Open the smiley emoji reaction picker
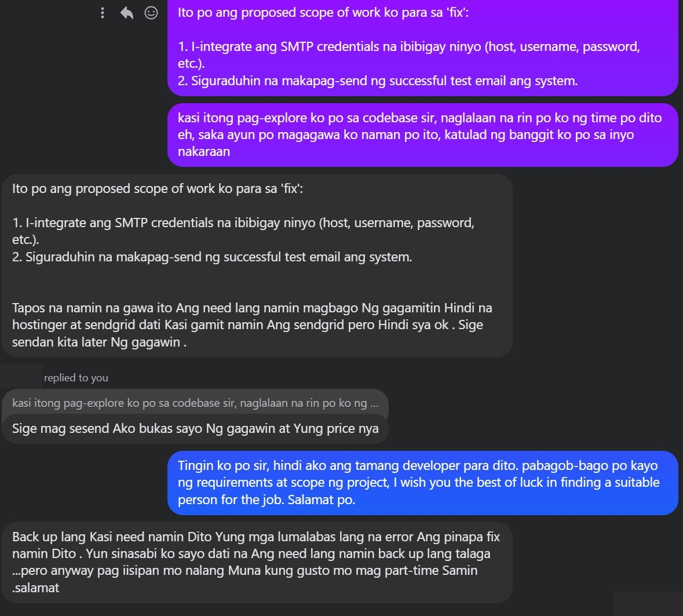This screenshot has width=683, height=616. coord(151,13)
